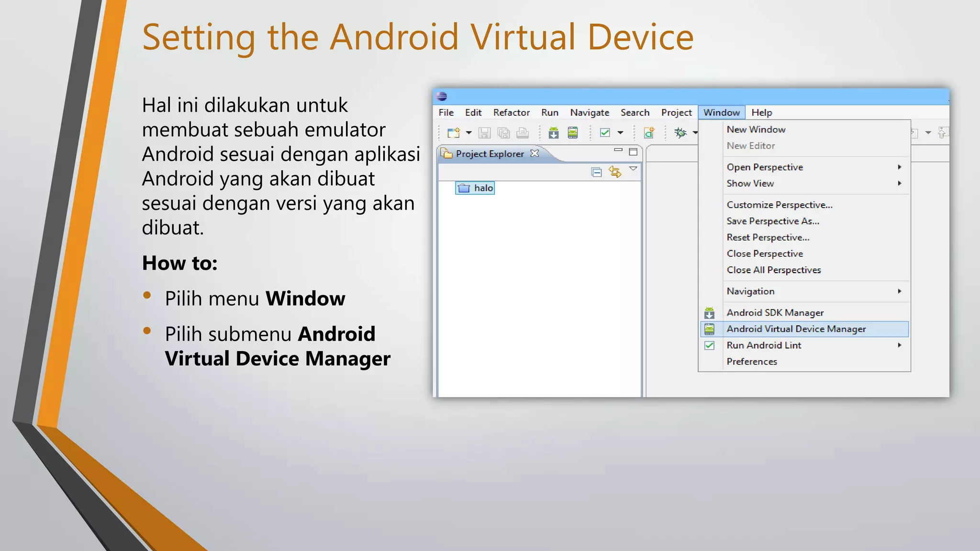Click the Run Android Lint toolbar checkmark icon

coord(605,132)
